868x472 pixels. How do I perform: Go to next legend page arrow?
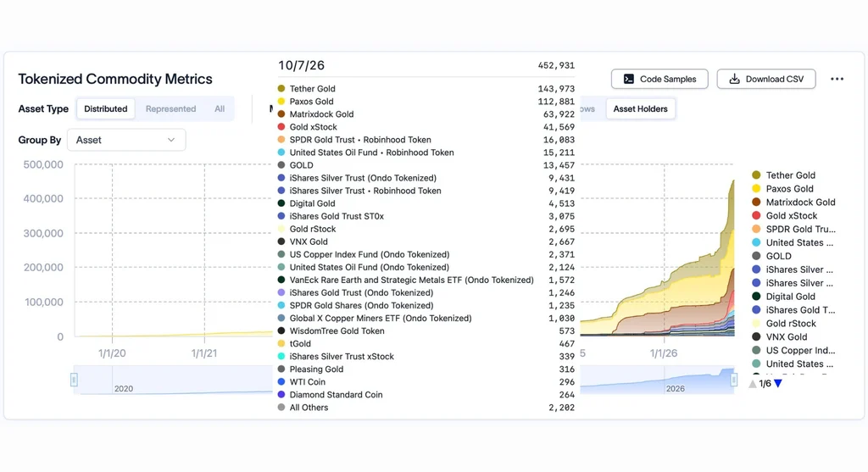(x=778, y=384)
